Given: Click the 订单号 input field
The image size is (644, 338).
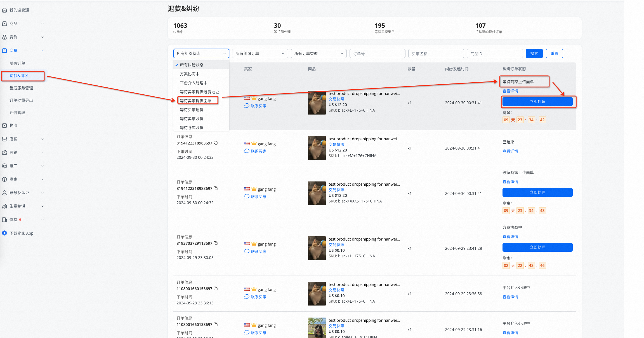Looking at the screenshot, I should (377, 53).
